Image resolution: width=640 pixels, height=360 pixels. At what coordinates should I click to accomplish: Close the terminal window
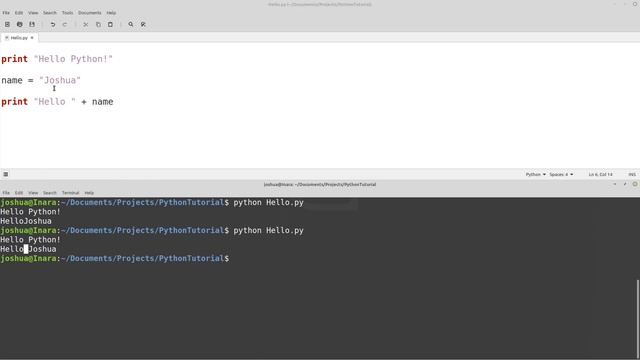click(x=635, y=184)
